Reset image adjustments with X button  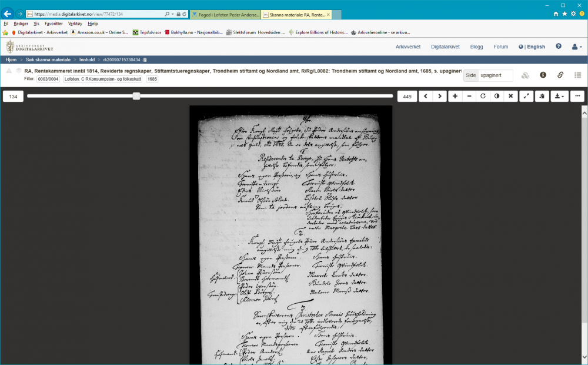click(x=511, y=96)
